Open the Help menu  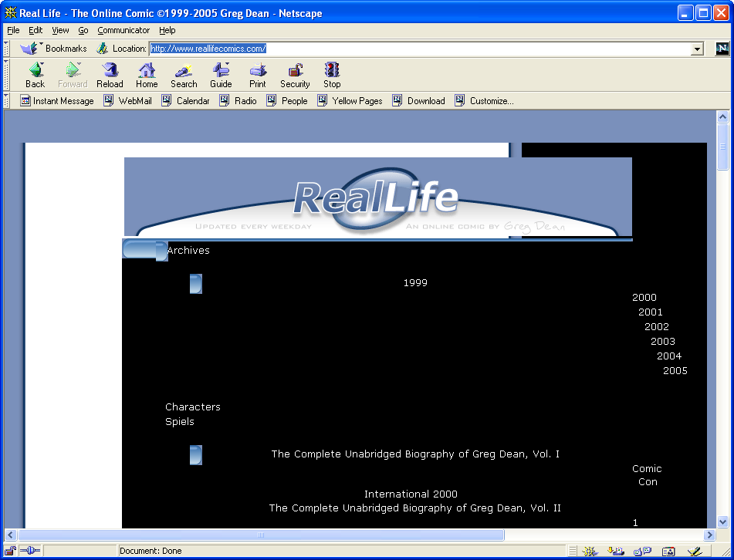167,30
